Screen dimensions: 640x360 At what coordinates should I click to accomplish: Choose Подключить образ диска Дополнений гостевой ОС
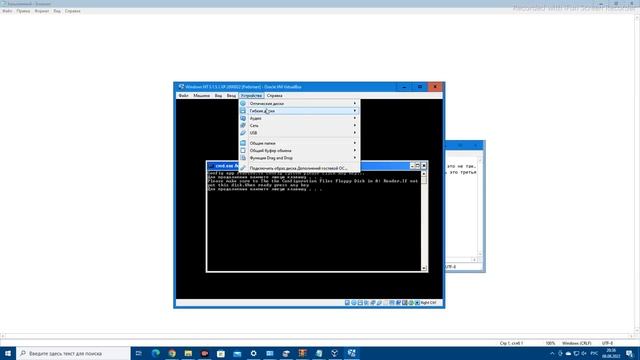tap(299, 168)
